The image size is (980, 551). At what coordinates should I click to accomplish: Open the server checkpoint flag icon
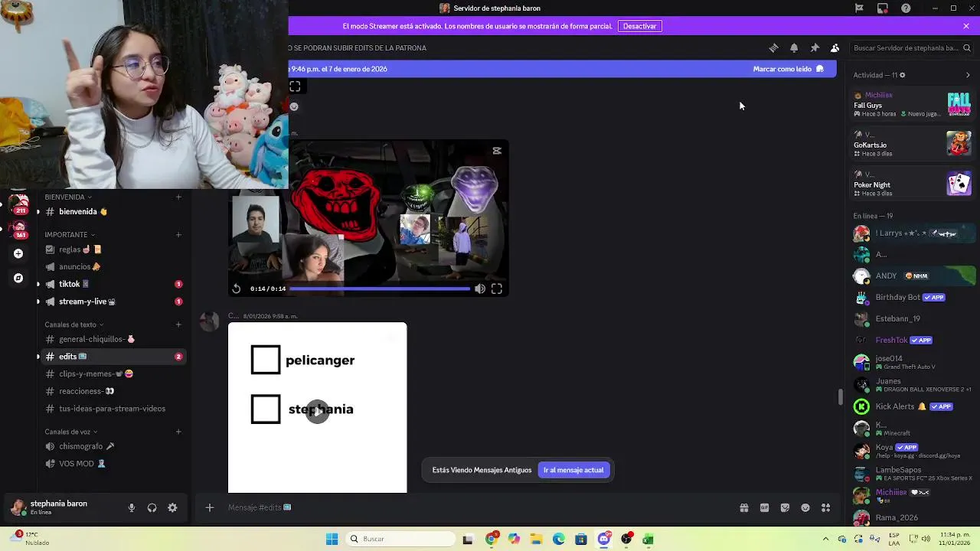point(859,8)
